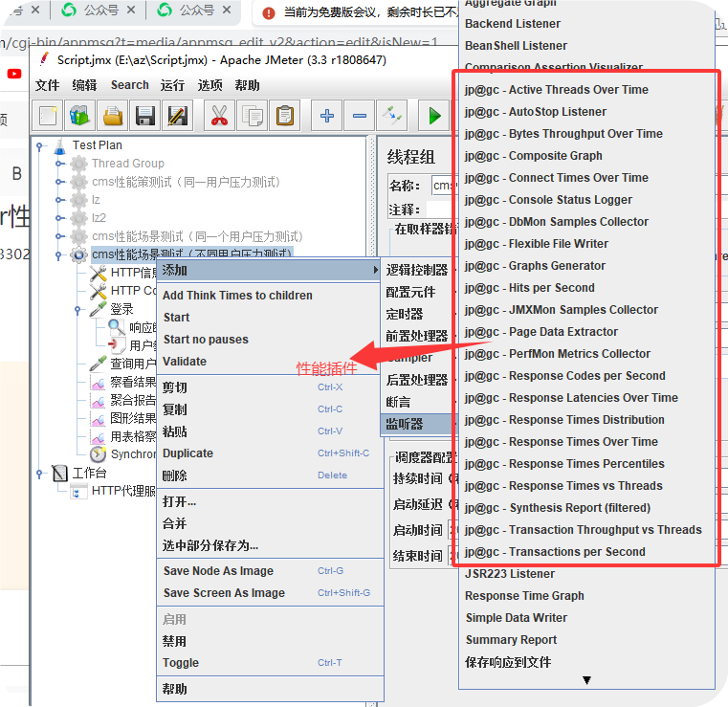
Task: Choose Save Node As Image
Action: 269,571
